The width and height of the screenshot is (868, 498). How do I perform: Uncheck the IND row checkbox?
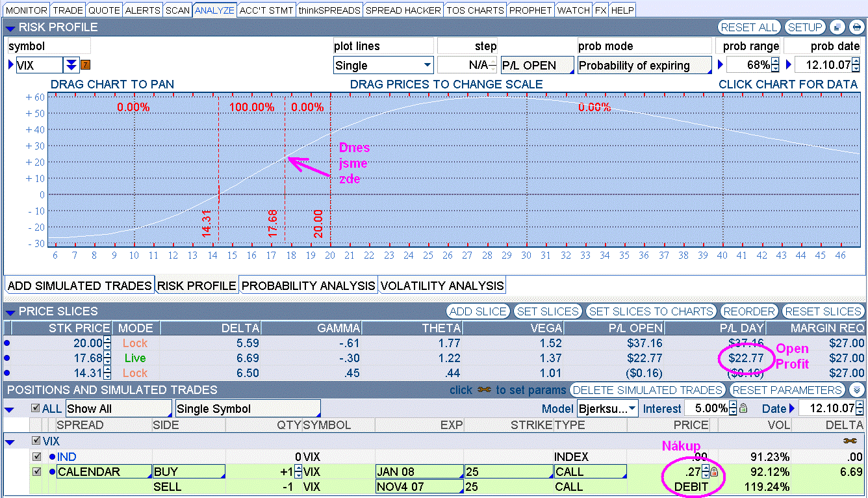click(36, 457)
